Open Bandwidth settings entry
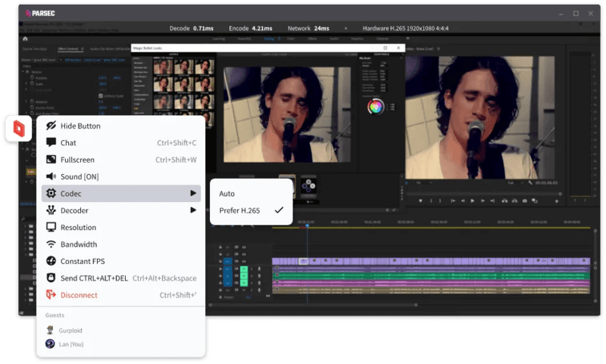Viewport: 606px width, 364px height. tap(121, 244)
